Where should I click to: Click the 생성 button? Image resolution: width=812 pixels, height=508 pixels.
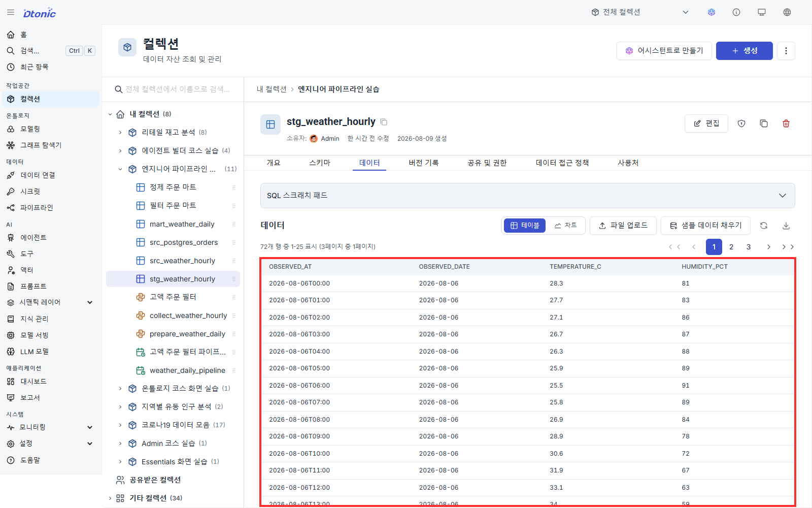[745, 51]
